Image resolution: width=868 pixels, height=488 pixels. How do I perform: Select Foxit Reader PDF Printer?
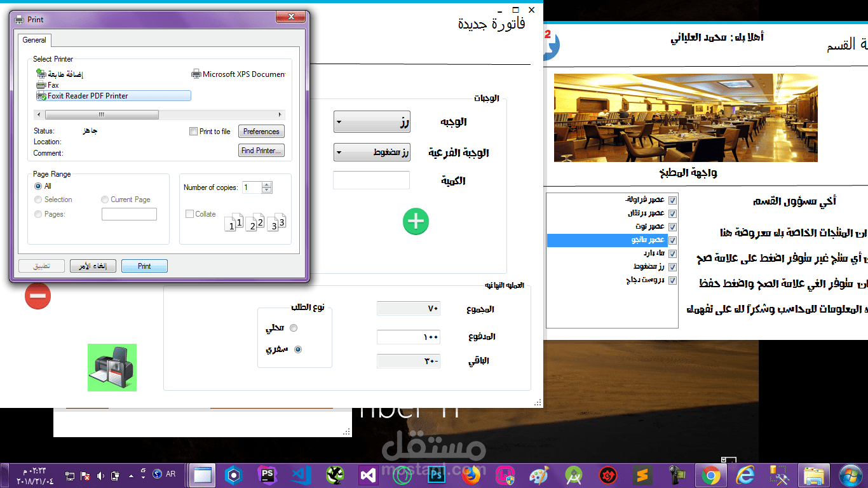click(113, 96)
